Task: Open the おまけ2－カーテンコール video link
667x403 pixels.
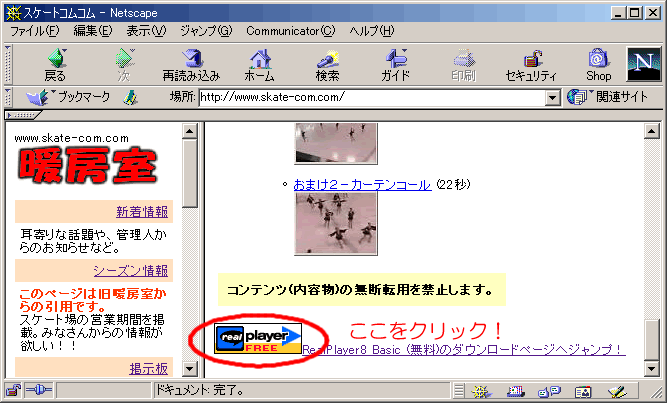Action: pyautogui.click(x=362, y=185)
